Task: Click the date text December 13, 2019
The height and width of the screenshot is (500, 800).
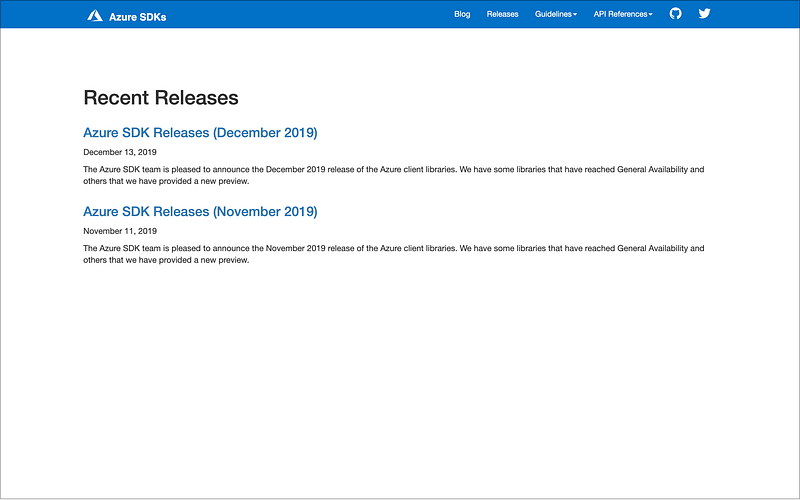Action: tap(120, 152)
